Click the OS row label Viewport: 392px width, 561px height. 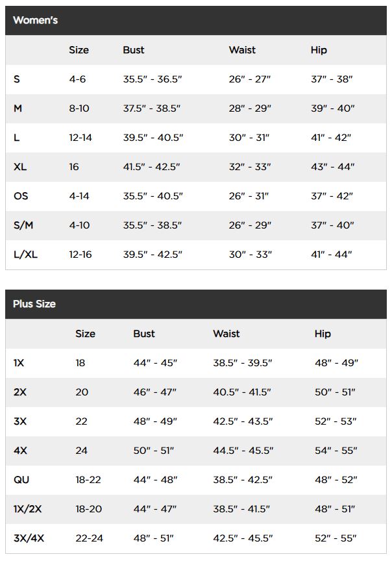point(21,196)
